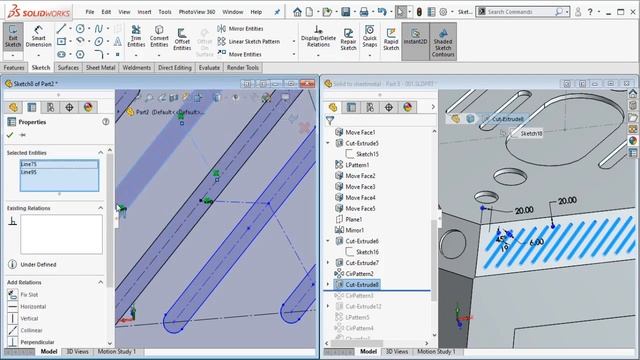Screen dimensions: 640x360
Task: Click Offset Entities tool
Action: tap(182, 39)
